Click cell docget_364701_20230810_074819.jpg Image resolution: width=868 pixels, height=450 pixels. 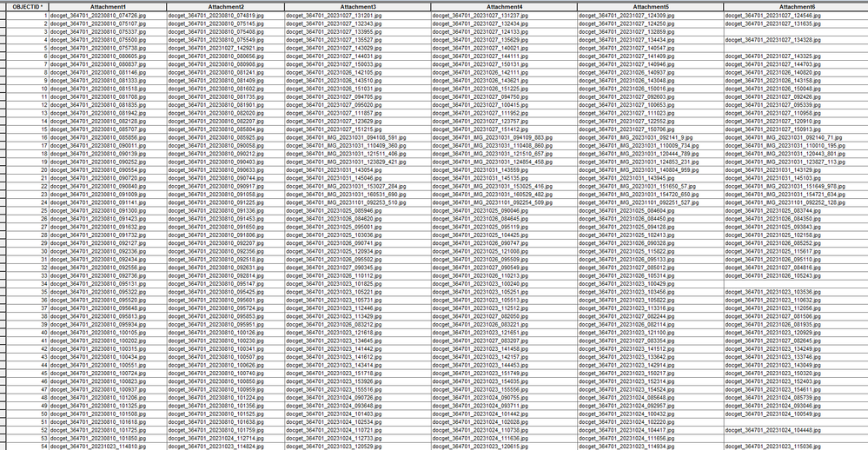click(226, 16)
